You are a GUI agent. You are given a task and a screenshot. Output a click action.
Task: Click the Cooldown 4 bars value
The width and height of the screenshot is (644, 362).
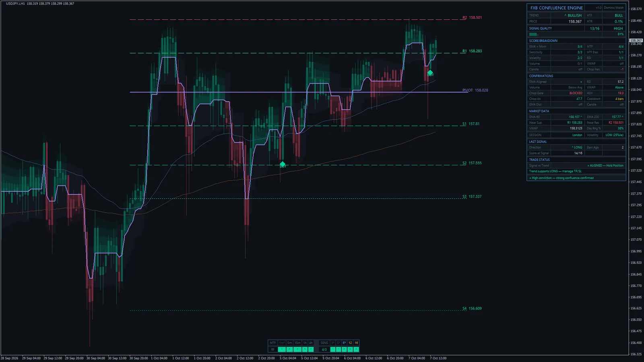point(619,99)
